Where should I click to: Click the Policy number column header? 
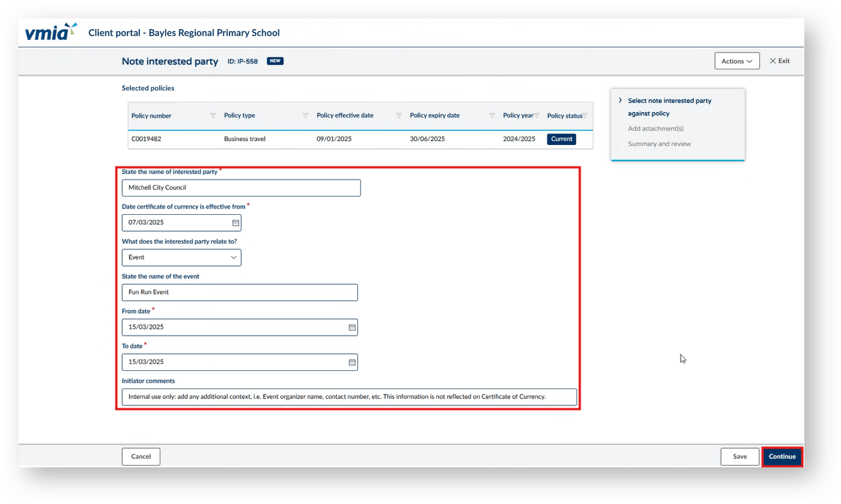coord(152,116)
